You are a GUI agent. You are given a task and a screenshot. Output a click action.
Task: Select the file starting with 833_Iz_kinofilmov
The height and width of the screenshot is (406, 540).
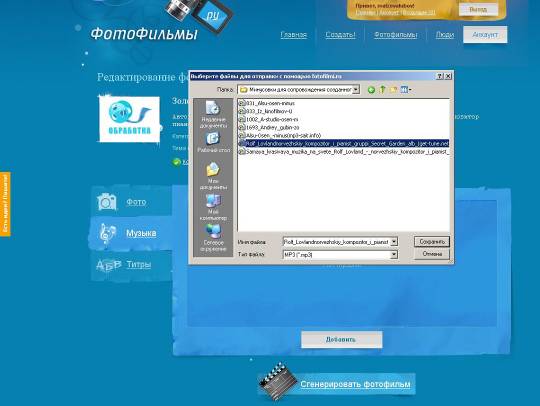tap(266, 111)
